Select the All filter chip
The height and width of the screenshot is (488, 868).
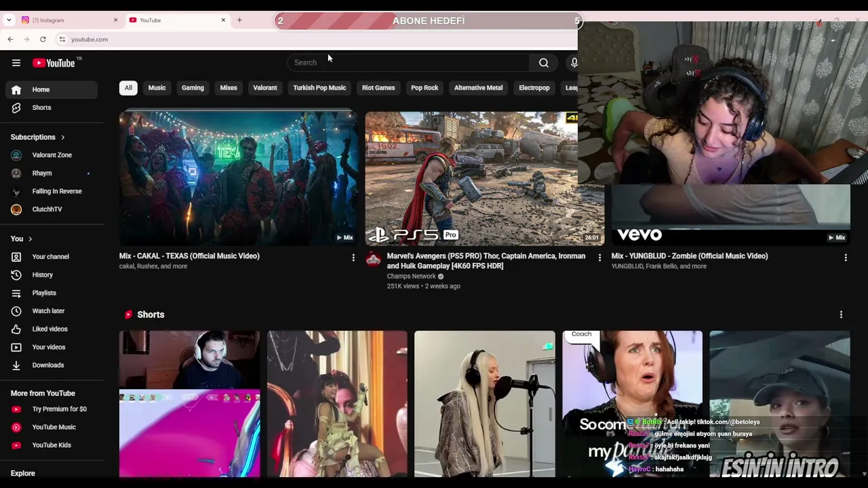(x=128, y=88)
